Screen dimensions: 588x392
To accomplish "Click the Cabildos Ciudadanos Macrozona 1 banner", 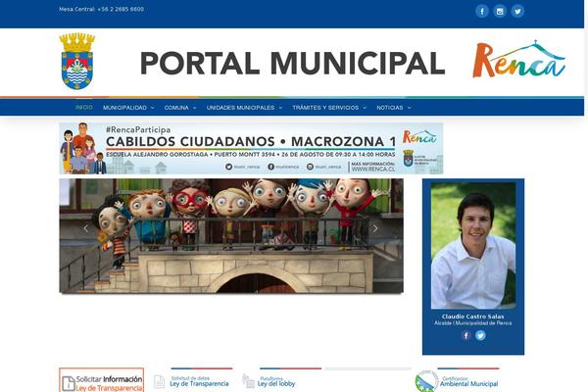I will (251, 148).
